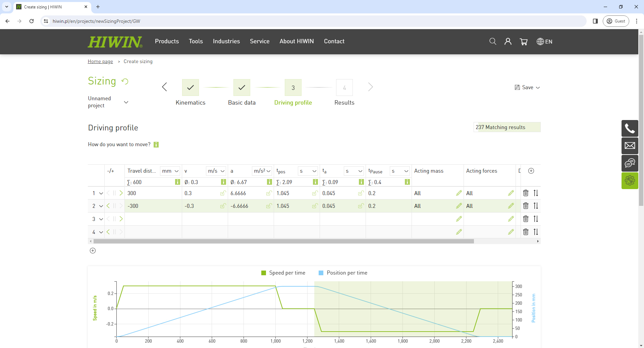
Task: Show info for 'How do you want to move?'
Action: [x=156, y=144]
